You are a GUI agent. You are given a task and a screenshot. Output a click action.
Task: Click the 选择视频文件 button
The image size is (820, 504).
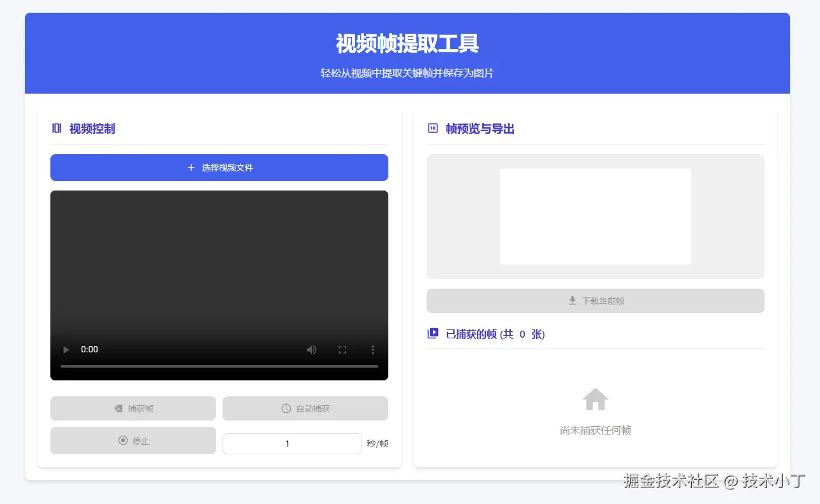(219, 168)
